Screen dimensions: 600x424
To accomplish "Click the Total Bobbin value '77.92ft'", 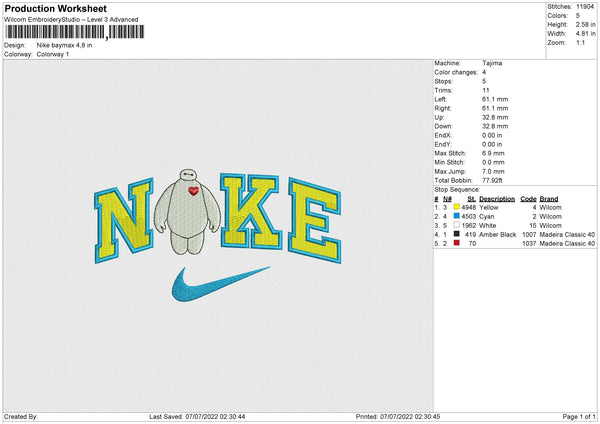I will pyautogui.click(x=492, y=180).
